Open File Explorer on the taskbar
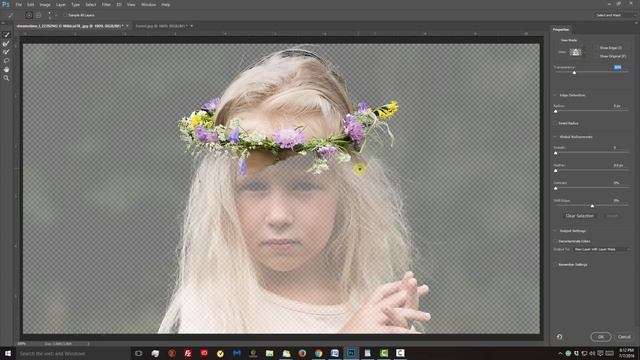Viewport: 640px width, 360px height. pyautogui.click(x=269, y=353)
